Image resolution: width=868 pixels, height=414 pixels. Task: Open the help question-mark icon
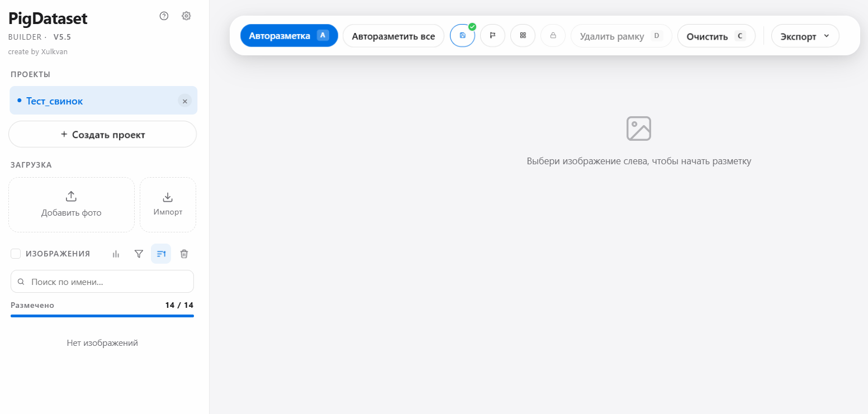pyautogui.click(x=164, y=16)
